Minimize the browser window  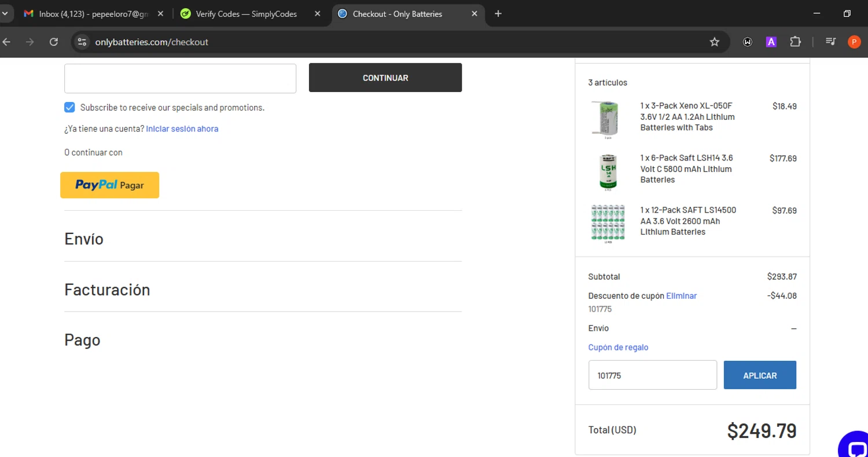coord(816,13)
